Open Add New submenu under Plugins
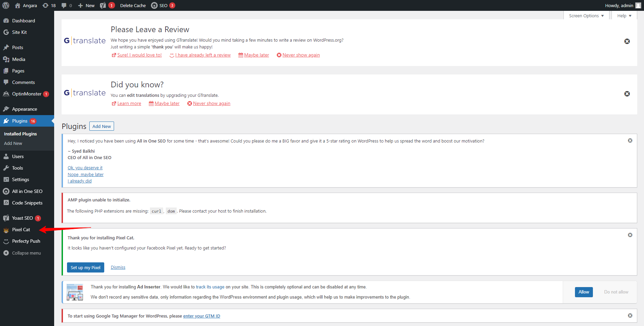Image resolution: width=644 pixels, height=326 pixels. 13,144
